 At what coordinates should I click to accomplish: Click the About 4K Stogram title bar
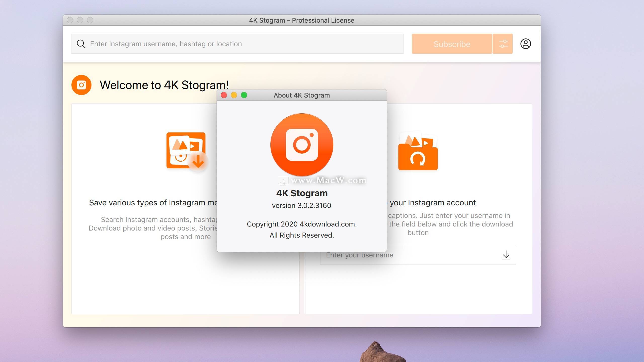point(302,95)
